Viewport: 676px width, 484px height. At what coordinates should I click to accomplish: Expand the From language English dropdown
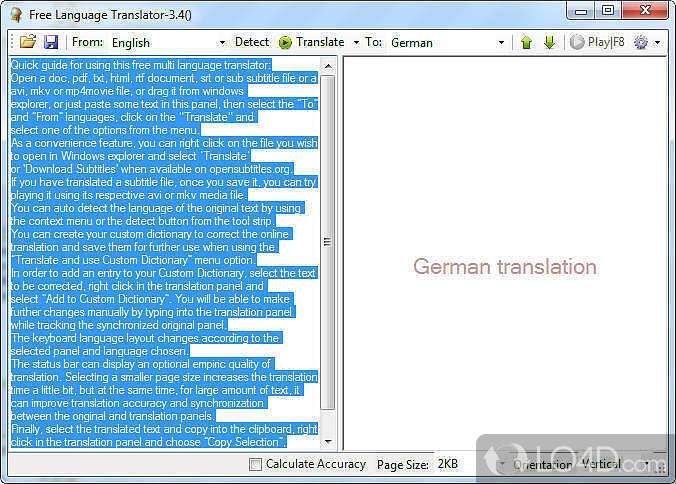(x=221, y=43)
